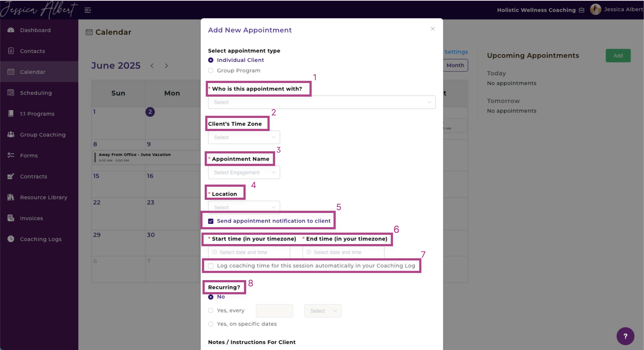This screenshot has width=644, height=350.
Task: Open Contracts page in sidebar
Action: 39,176
